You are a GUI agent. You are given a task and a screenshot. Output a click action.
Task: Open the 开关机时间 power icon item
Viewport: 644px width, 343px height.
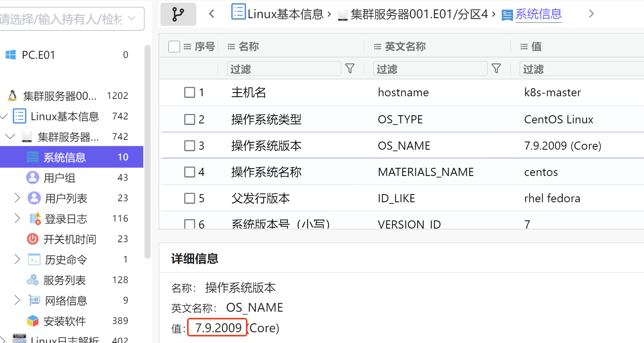coord(33,239)
